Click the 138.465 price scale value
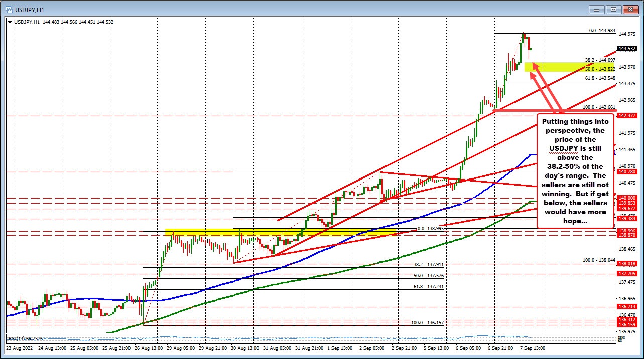 pos(628,249)
